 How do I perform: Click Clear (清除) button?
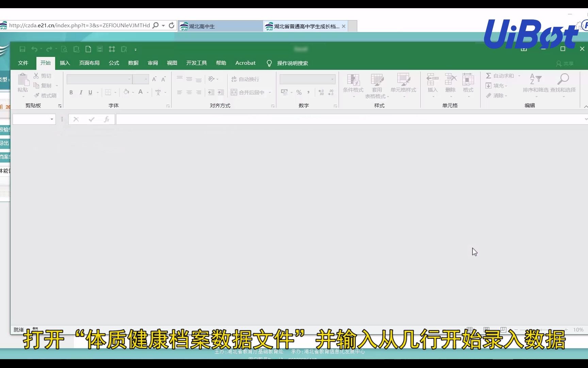click(496, 95)
